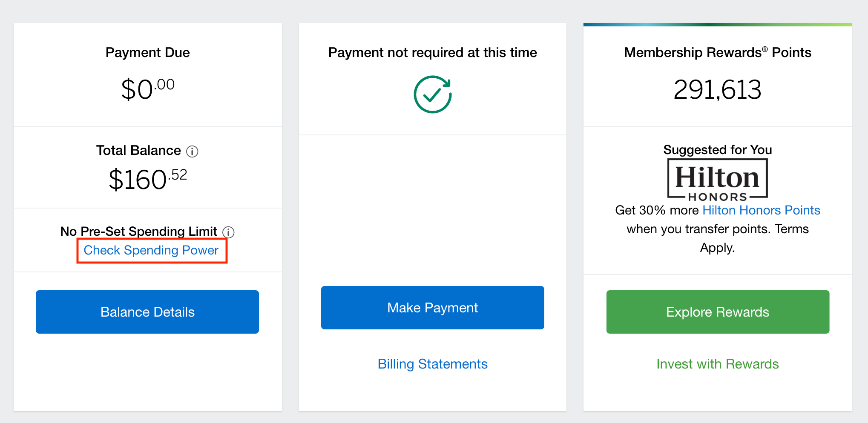Click the Total Balance info icon
This screenshot has width=868, height=423.
(x=192, y=151)
